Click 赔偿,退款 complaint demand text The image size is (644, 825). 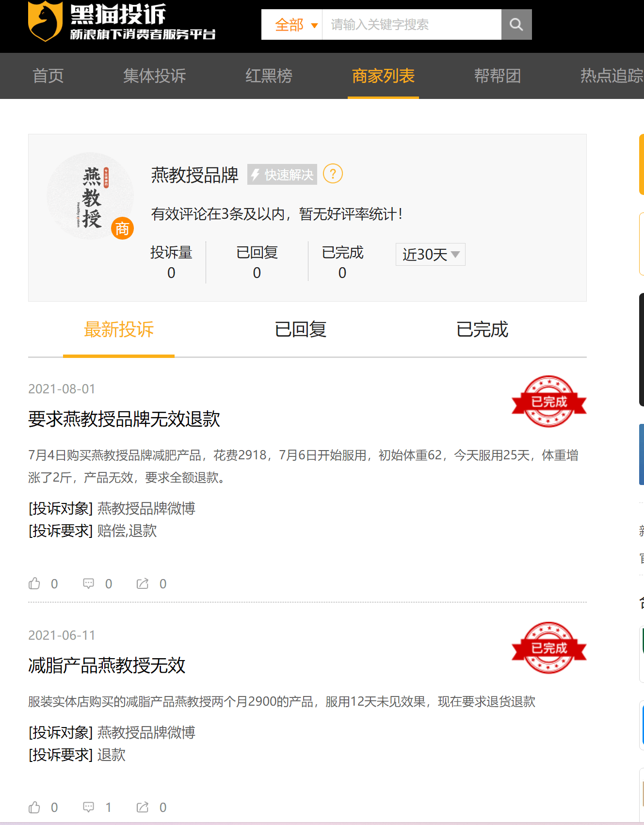pyautogui.click(x=127, y=531)
